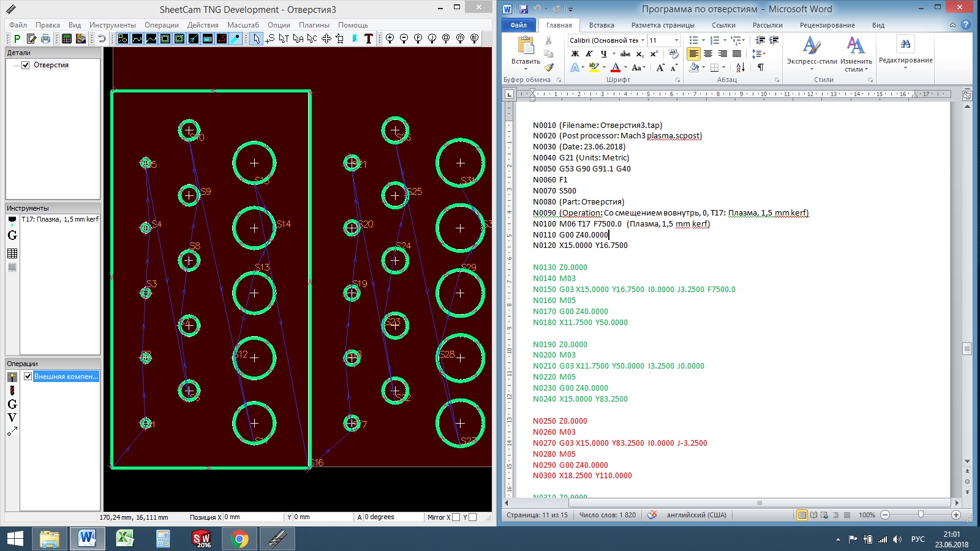Image resolution: width=980 pixels, height=551 pixels.
Task: Click the printer icon in SheetCam toolbar
Action: pos(45,39)
